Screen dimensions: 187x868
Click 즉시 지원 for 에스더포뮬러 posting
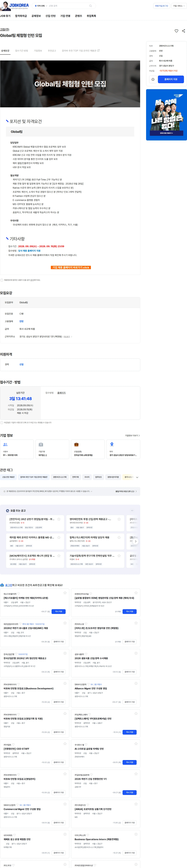coord(59,611)
